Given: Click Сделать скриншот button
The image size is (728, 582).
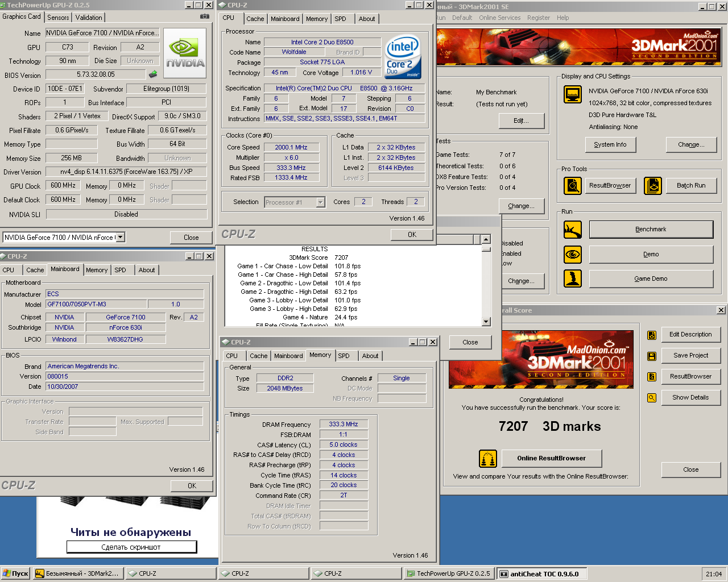Looking at the screenshot, I should [x=131, y=547].
